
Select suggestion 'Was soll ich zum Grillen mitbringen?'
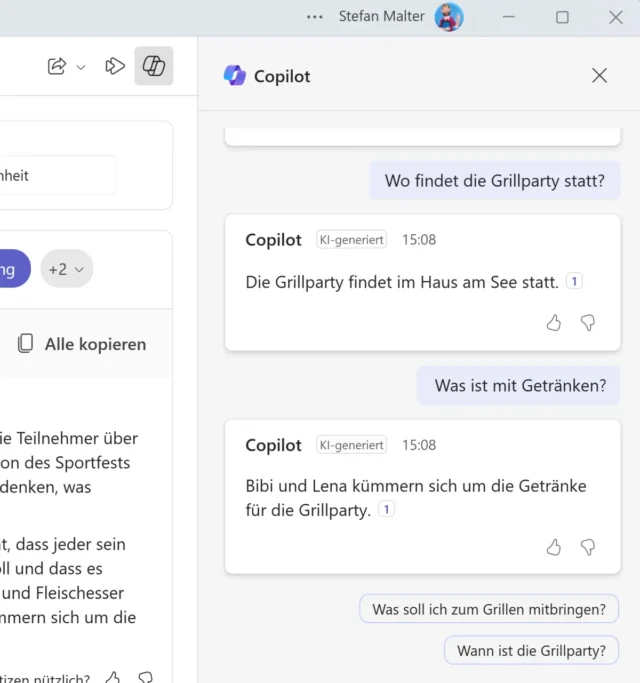pyautogui.click(x=489, y=609)
